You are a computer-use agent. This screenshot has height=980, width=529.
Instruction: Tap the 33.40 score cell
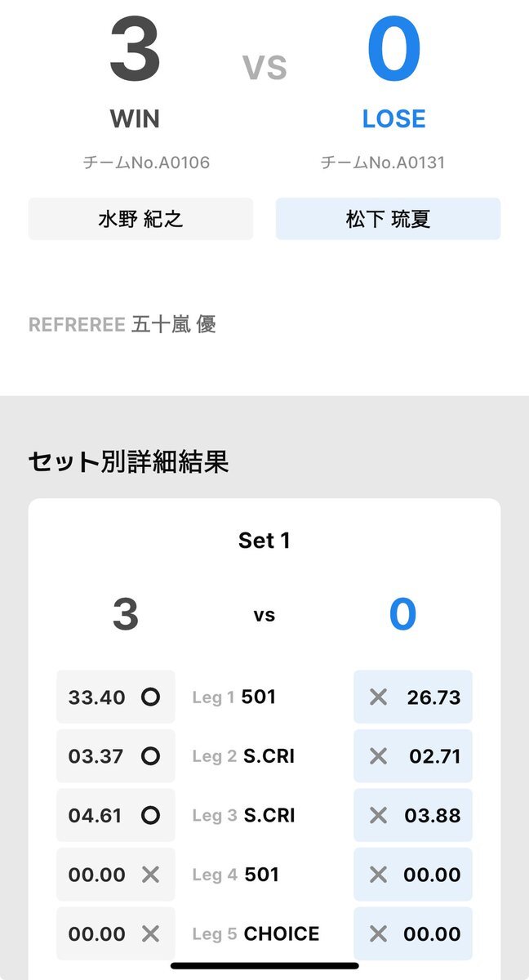pos(97,697)
